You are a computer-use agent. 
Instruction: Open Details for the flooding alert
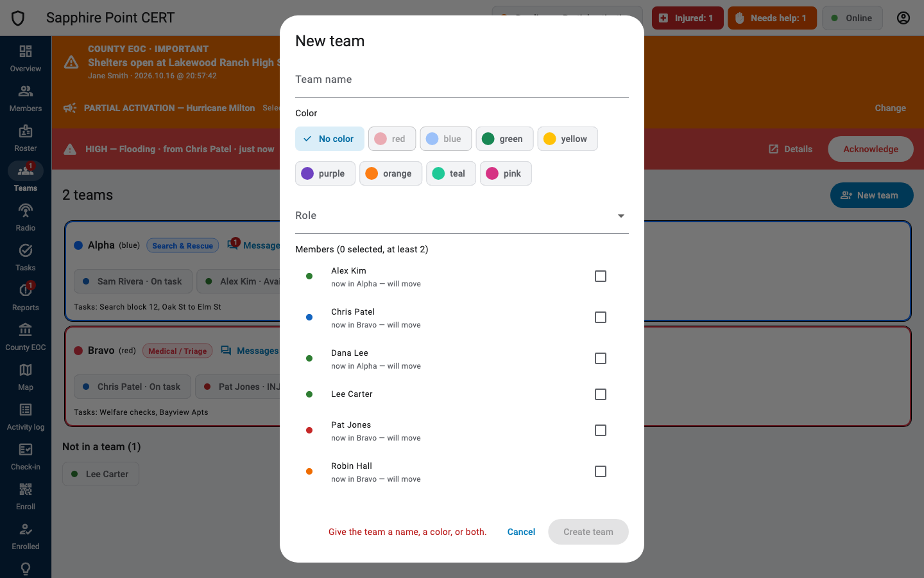pos(791,149)
